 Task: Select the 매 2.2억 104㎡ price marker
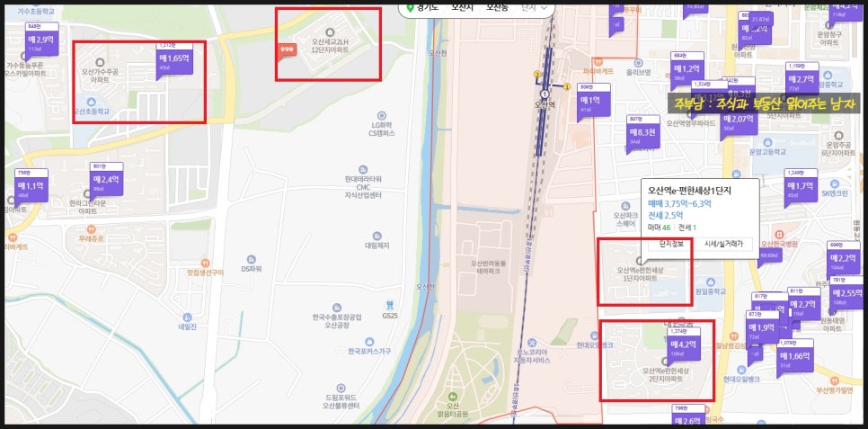click(x=844, y=259)
